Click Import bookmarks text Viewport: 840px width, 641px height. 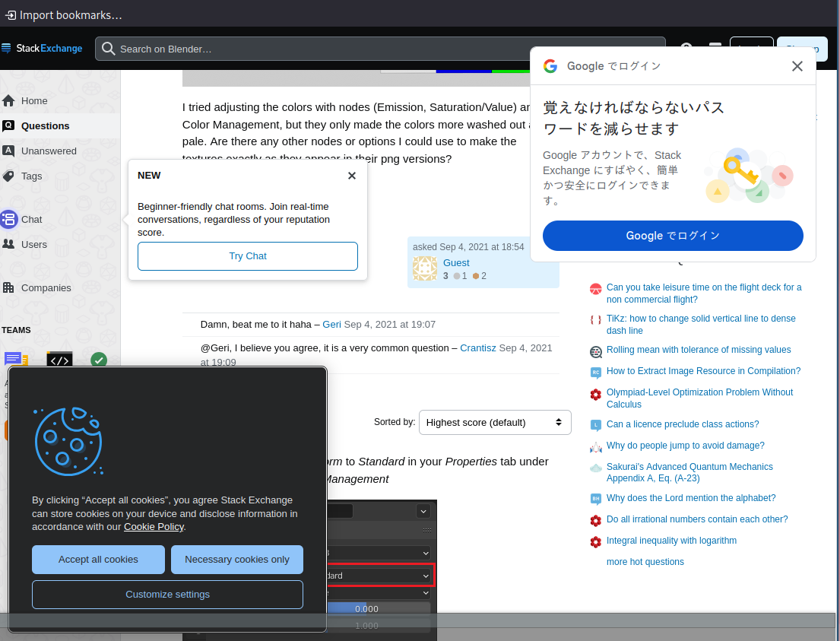pyautogui.click(x=71, y=15)
